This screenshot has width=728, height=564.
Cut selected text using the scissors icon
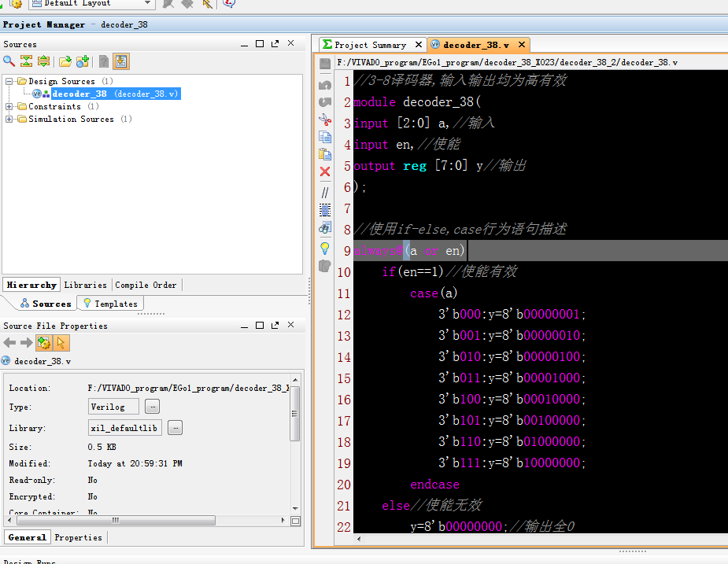tap(325, 120)
